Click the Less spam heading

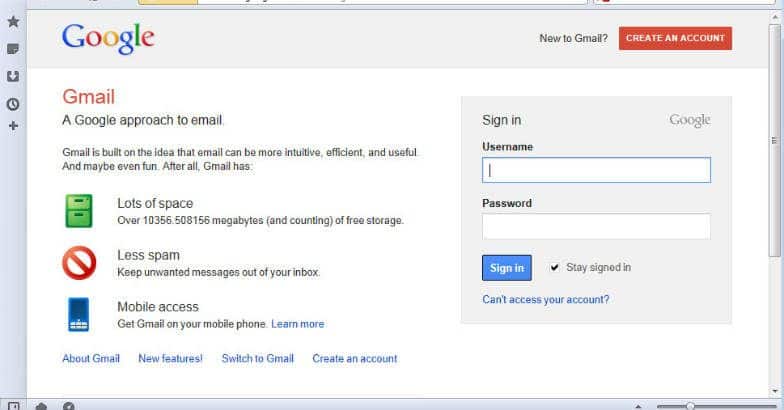pyautogui.click(x=148, y=255)
